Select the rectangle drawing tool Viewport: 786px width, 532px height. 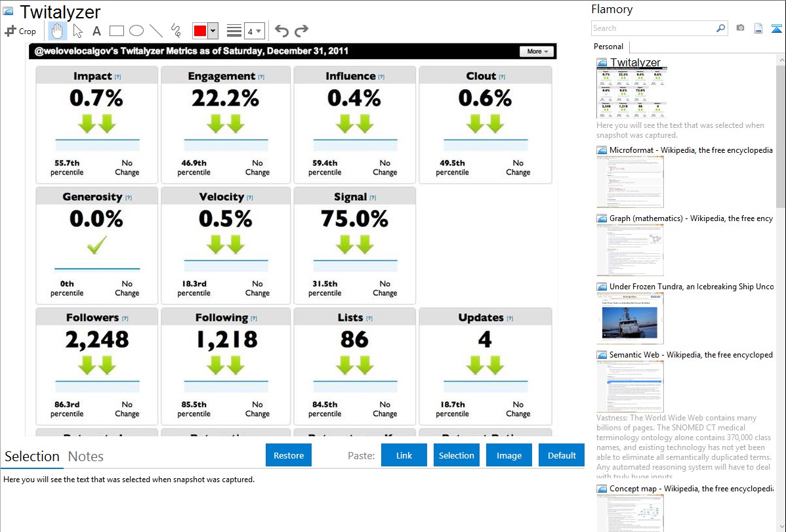[116, 31]
